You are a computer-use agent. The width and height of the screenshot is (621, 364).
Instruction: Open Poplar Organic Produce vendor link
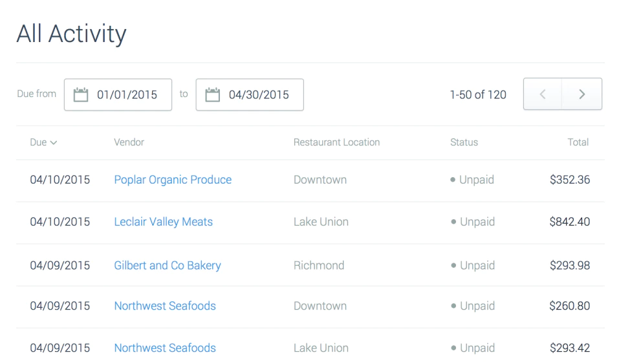pyautogui.click(x=173, y=180)
